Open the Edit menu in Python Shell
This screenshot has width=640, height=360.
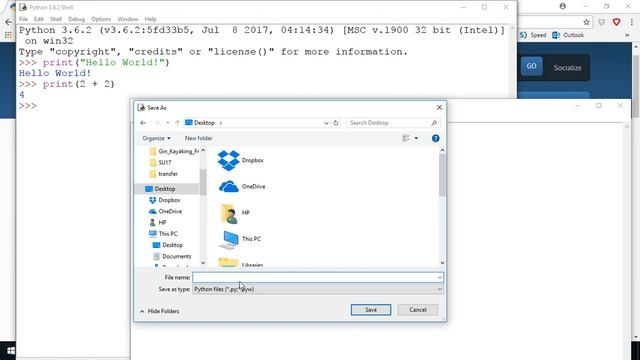point(38,19)
